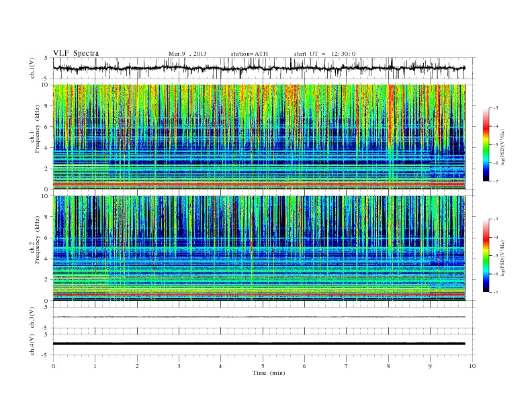
Task: Click the "5" tick label of ch.1(V) axis
Action: [47, 58]
